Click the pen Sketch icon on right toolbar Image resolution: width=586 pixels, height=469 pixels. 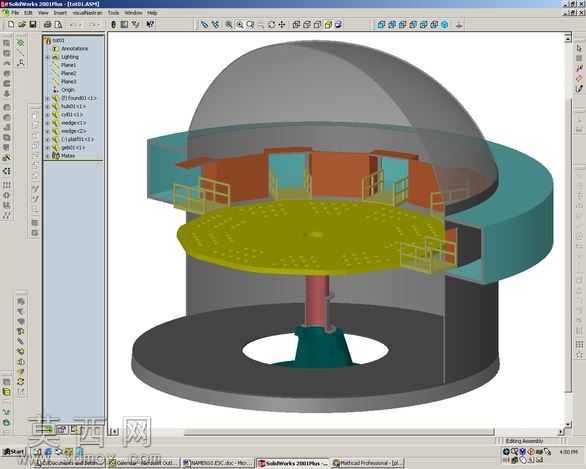(579, 89)
